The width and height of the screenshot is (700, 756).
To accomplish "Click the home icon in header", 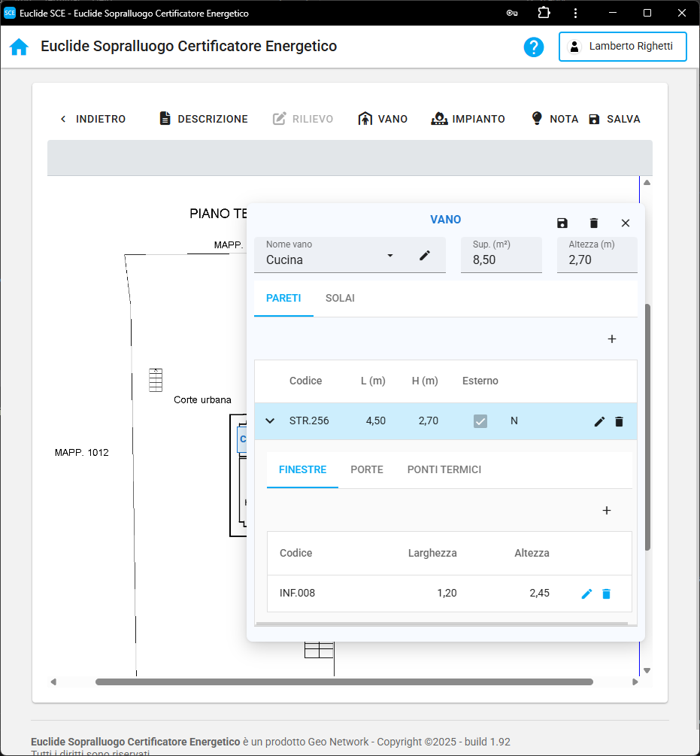I will pyautogui.click(x=19, y=47).
